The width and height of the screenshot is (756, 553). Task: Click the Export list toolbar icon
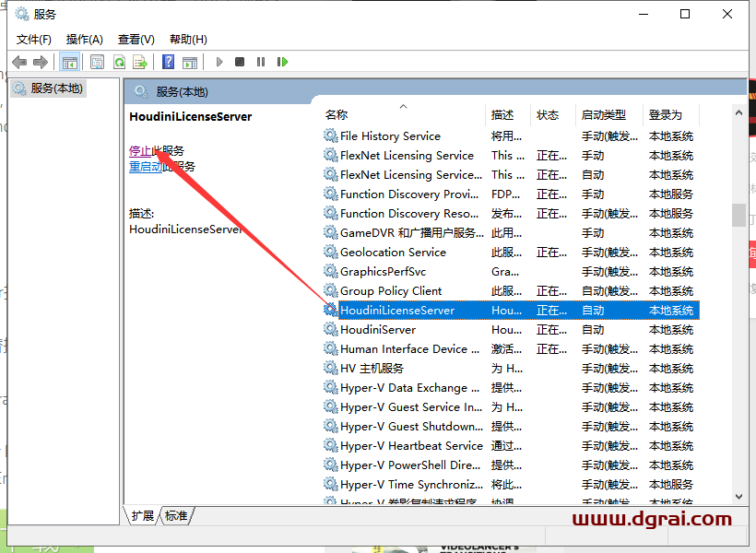[140, 62]
